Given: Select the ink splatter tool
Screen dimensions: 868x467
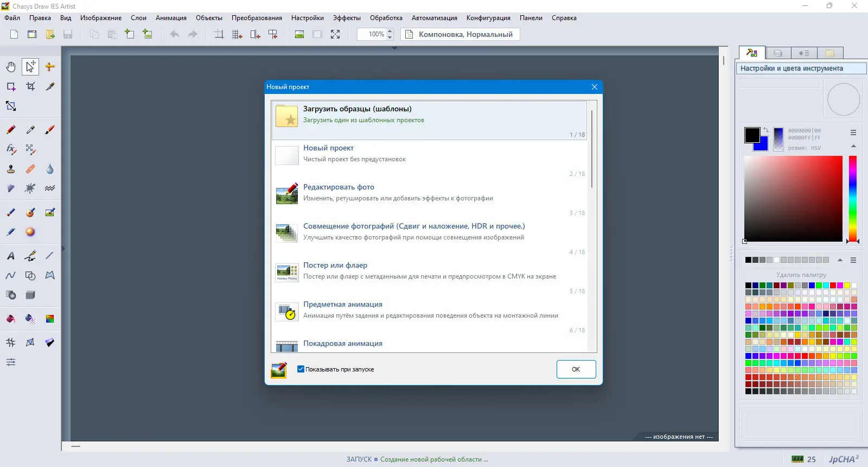Looking at the screenshot, I should click(x=30, y=188).
